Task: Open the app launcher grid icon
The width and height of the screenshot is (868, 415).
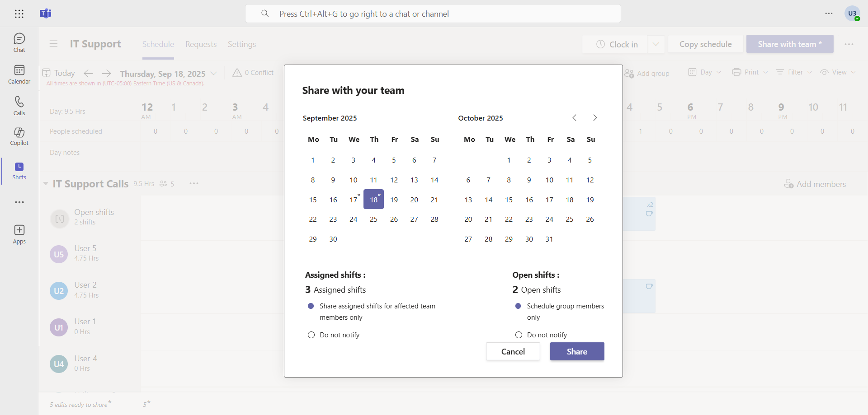Action: coord(19,14)
